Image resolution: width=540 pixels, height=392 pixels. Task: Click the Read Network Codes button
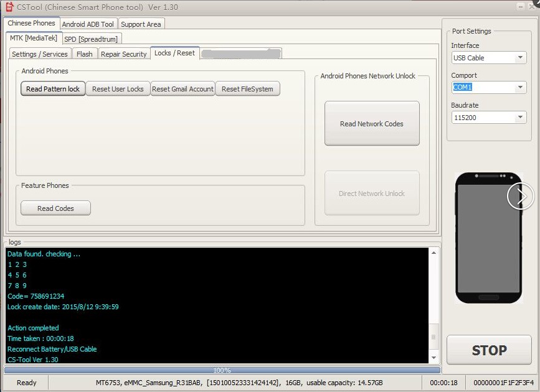click(x=372, y=124)
